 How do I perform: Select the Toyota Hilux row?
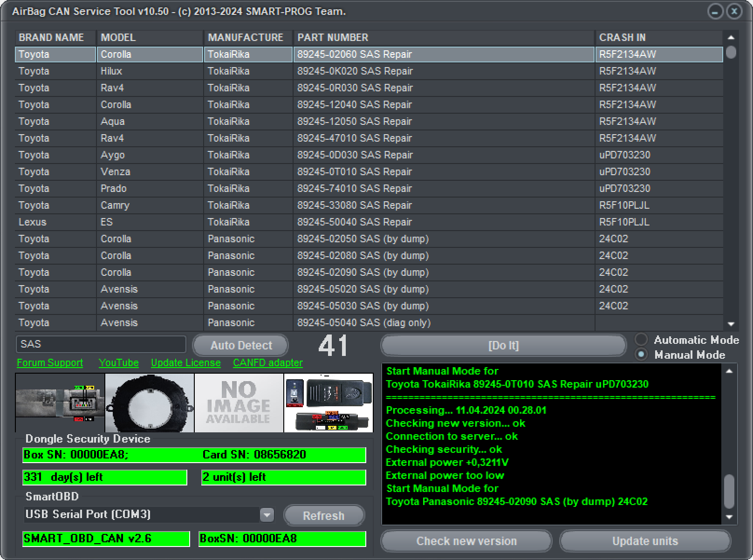click(369, 71)
